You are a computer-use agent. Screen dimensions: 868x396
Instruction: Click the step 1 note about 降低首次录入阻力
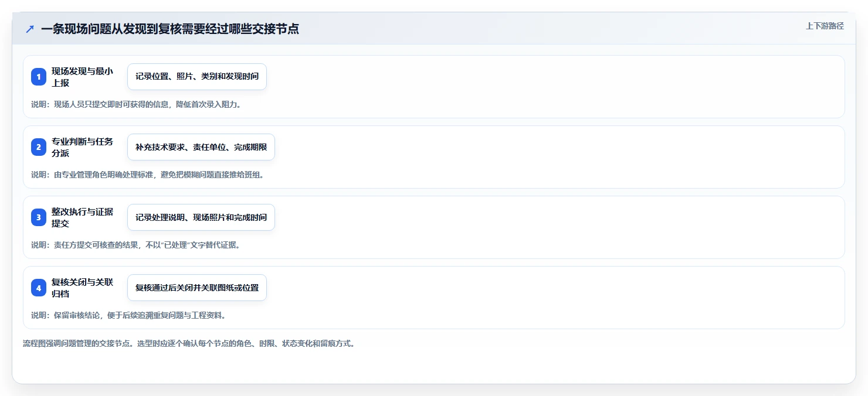point(136,104)
